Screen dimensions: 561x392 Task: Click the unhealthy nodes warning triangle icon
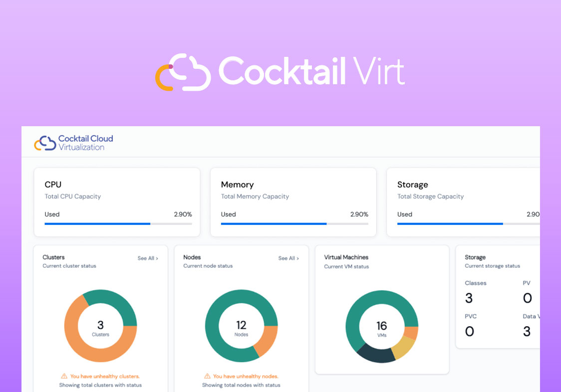click(x=207, y=376)
